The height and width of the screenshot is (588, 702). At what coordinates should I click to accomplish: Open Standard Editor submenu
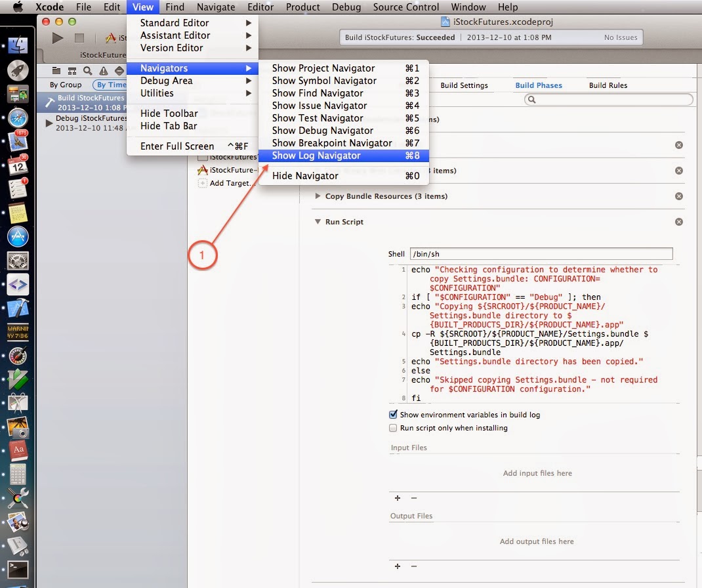click(x=192, y=23)
